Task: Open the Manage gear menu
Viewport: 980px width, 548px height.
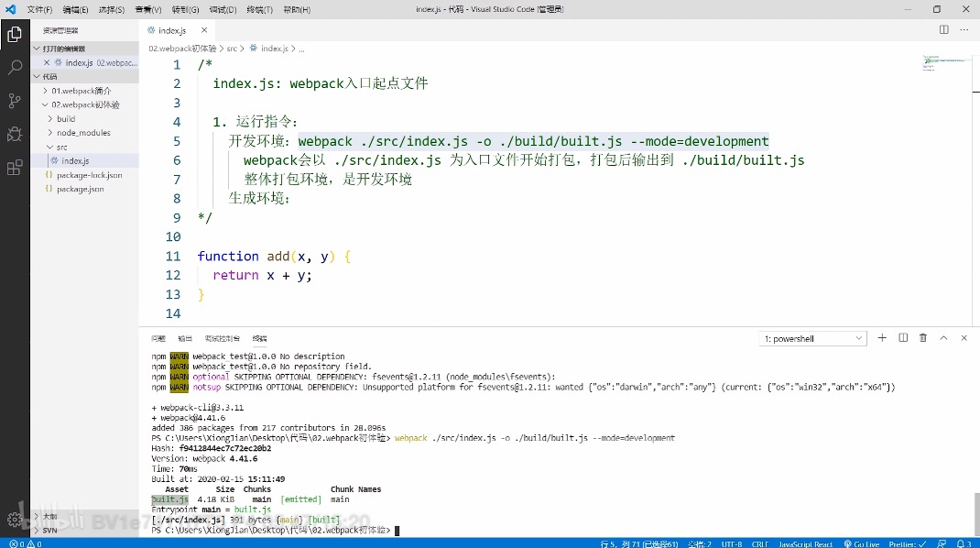Action: pos(15,520)
